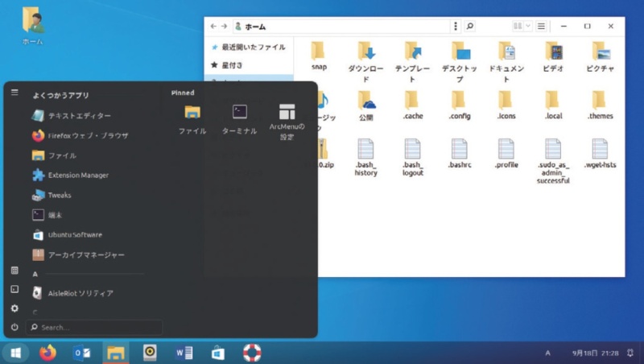Open the ドキュメント folder

pos(506,62)
